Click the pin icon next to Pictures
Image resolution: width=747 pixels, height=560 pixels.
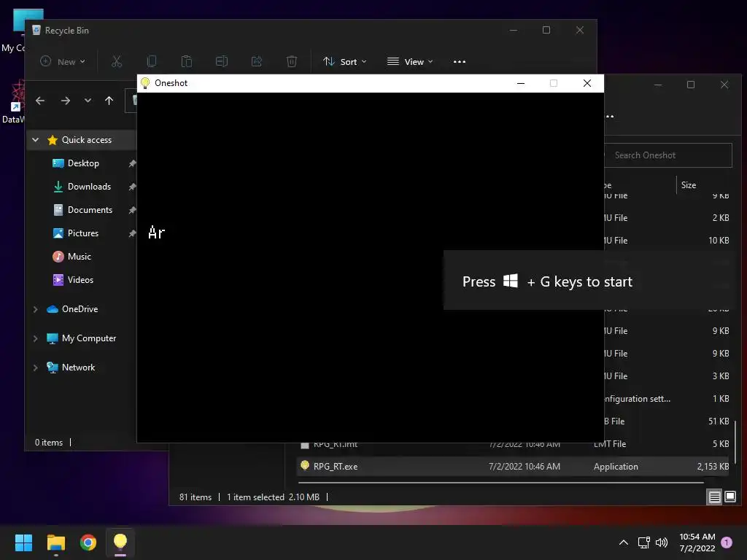click(x=132, y=233)
